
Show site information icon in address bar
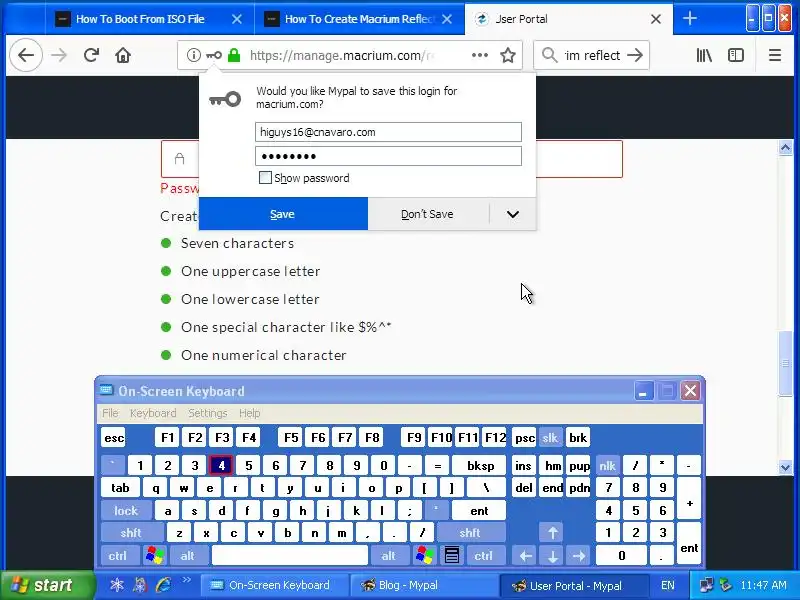coord(194,55)
